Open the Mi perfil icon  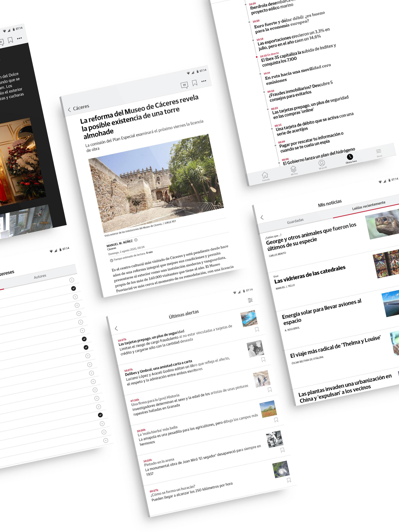click(x=322, y=163)
